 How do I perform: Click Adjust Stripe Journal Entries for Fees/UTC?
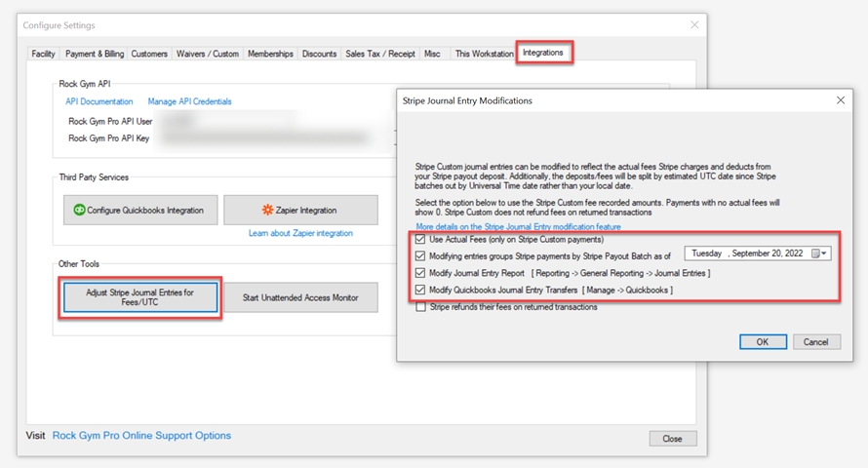(x=140, y=297)
